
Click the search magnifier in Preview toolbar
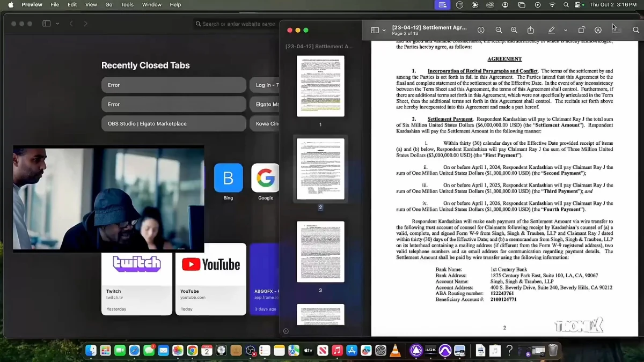point(636,30)
